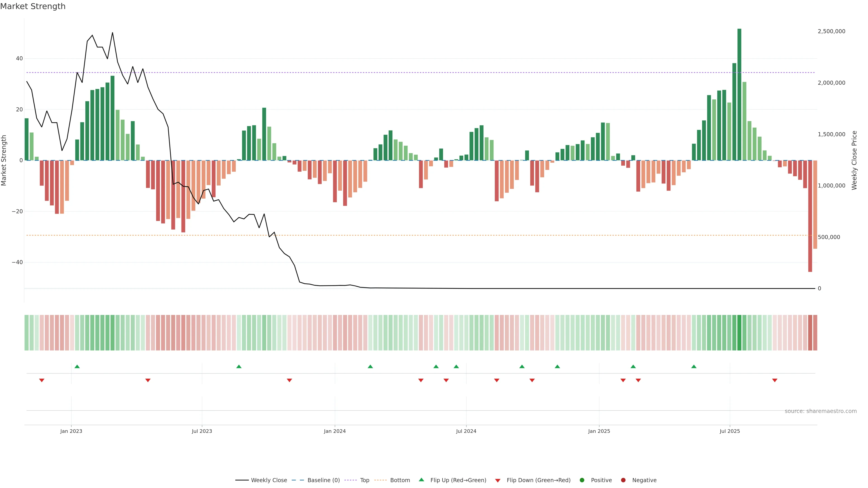Click the Flip Up legend triangle icon

tap(421, 480)
